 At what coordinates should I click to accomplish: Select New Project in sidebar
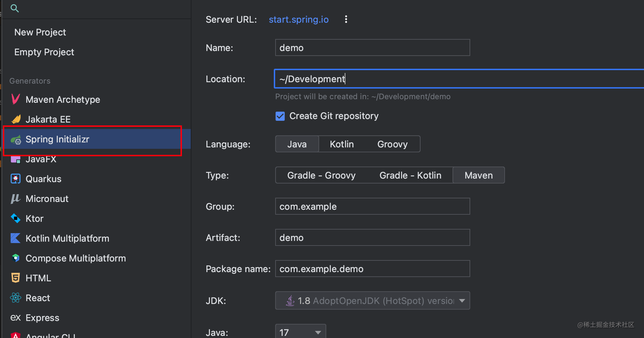pos(40,32)
